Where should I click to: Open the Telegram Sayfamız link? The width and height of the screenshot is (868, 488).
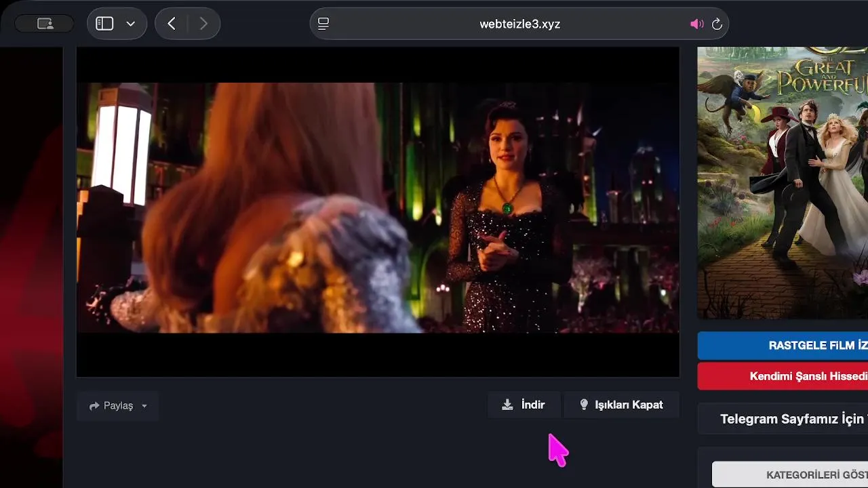pos(783,419)
